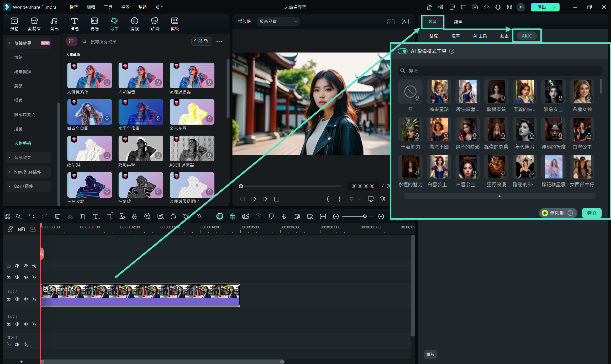
Task: Click the delete trash icon in timeline toolbar
Action: [x=57, y=216]
